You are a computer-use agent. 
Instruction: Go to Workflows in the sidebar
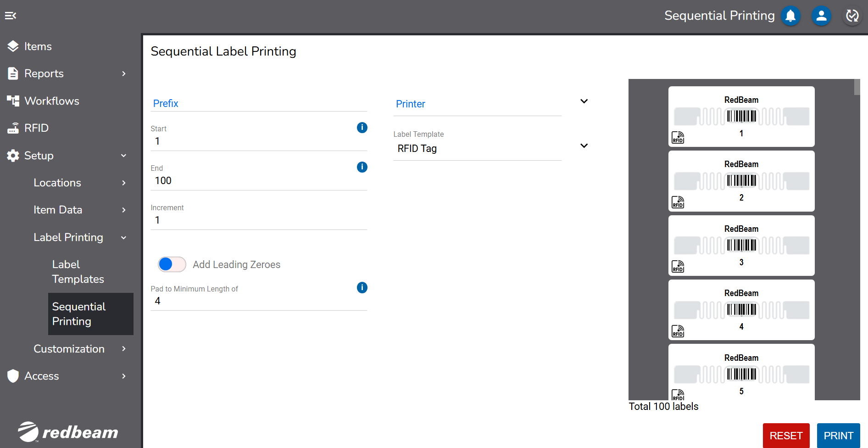pos(51,101)
